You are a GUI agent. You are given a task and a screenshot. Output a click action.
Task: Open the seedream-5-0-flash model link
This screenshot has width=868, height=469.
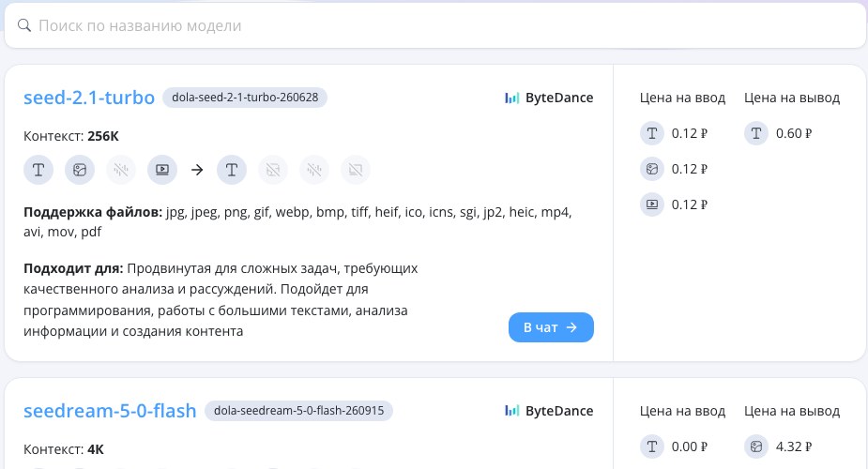tap(110, 411)
